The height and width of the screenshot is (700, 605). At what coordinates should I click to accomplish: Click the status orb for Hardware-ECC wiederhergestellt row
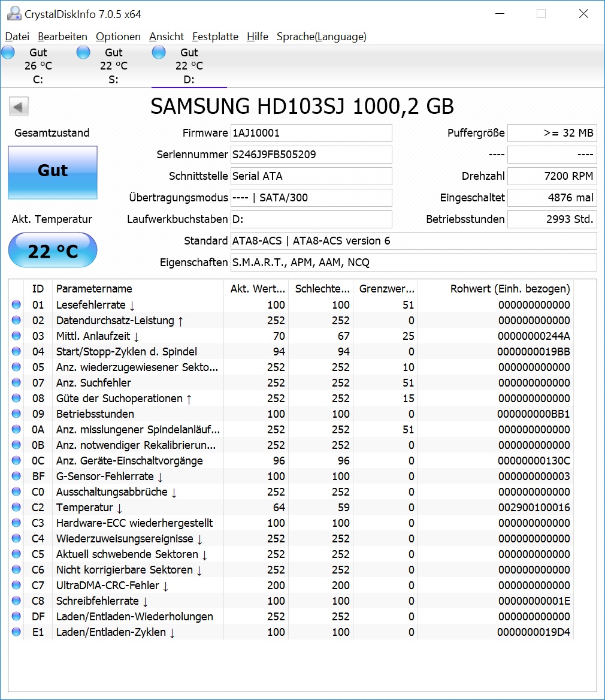pyautogui.click(x=17, y=523)
